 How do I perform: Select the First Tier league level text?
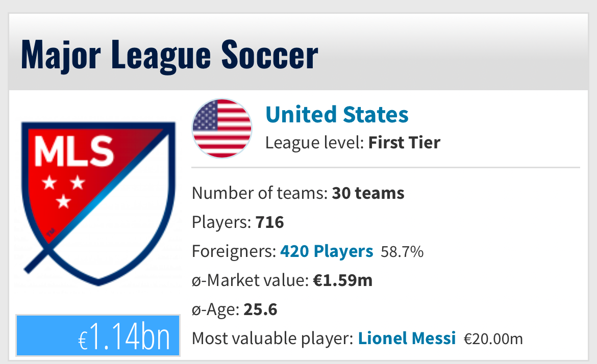404,143
